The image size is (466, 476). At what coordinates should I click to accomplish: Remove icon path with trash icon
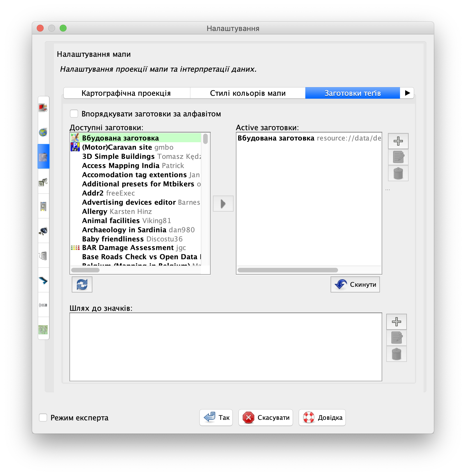(x=396, y=354)
